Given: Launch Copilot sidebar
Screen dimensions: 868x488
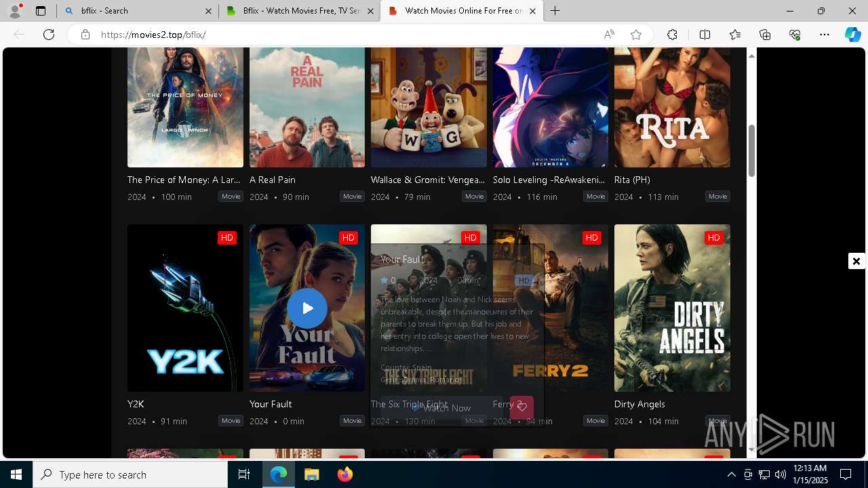Looking at the screenshot, I should tap(853, 35).
